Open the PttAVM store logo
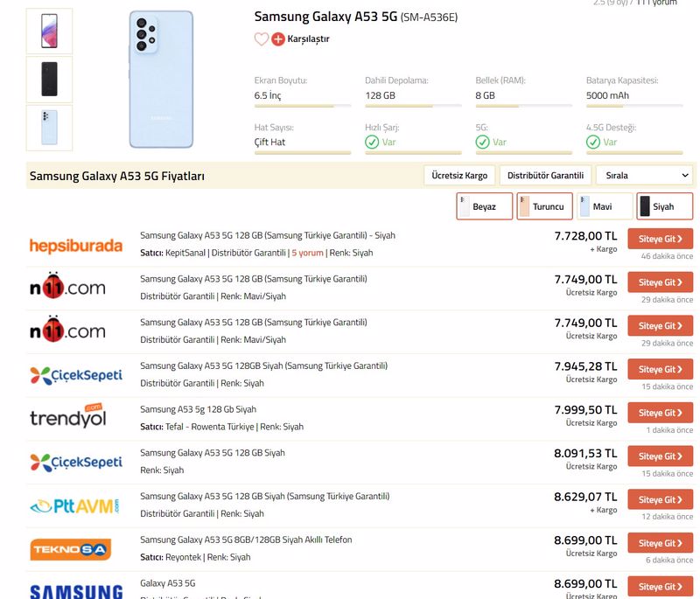 [74, 505]
